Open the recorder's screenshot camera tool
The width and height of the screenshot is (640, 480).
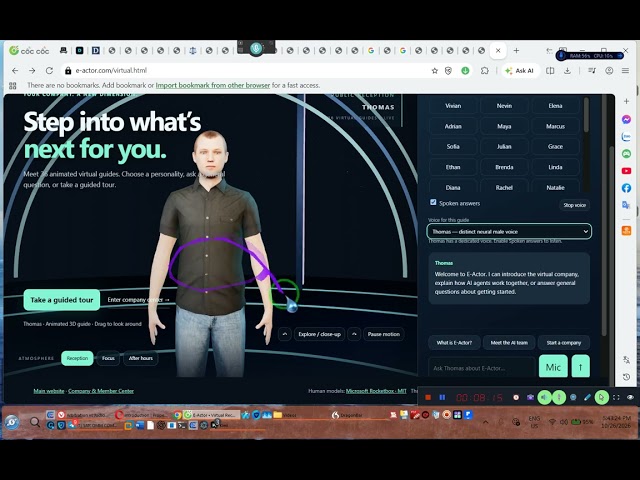(x=530, y=397)
